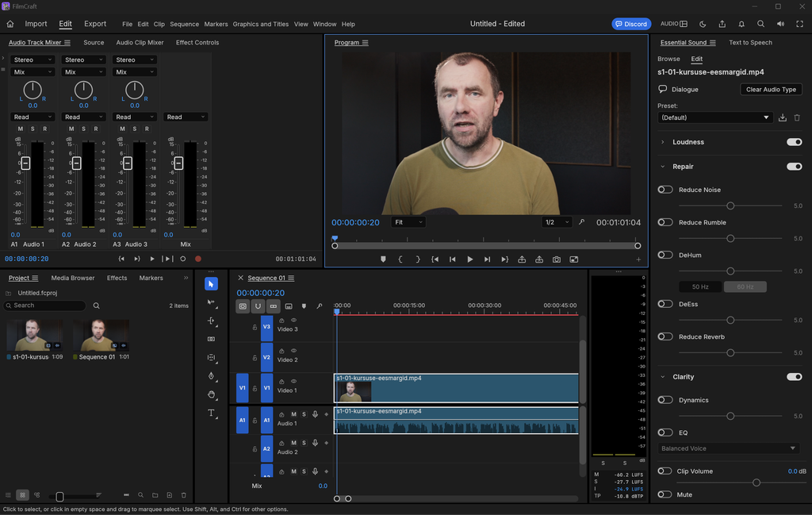Click the Sequence 01 thumbnail in Project panel
The height and width of the screenshot is (515, 812).
pyautogui.click(x=101, y=335)
